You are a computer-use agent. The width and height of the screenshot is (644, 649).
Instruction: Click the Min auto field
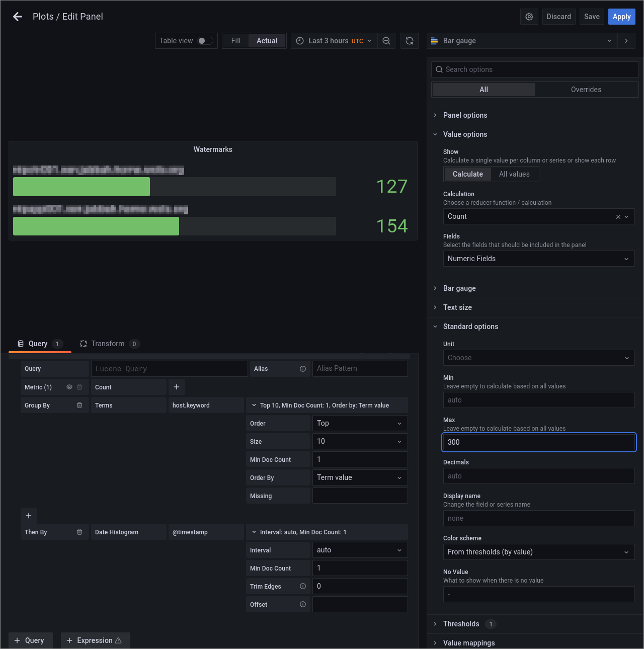[x=539, y=400]
